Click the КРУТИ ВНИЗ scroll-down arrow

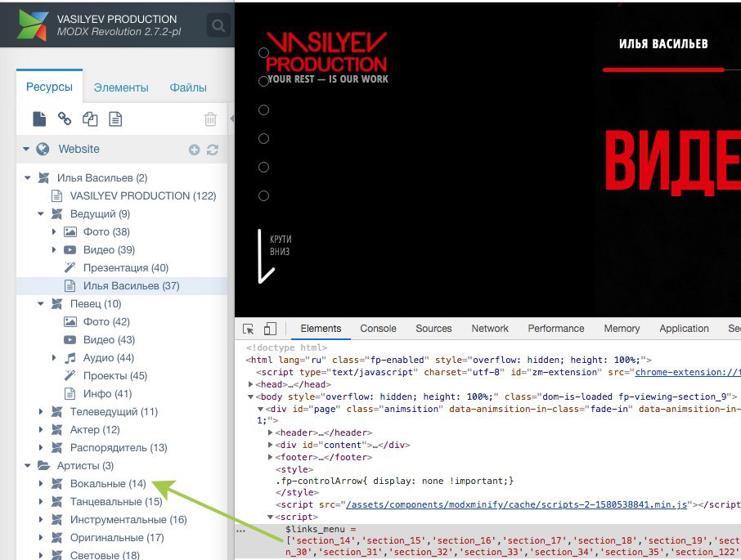click(x=266, y=257)
